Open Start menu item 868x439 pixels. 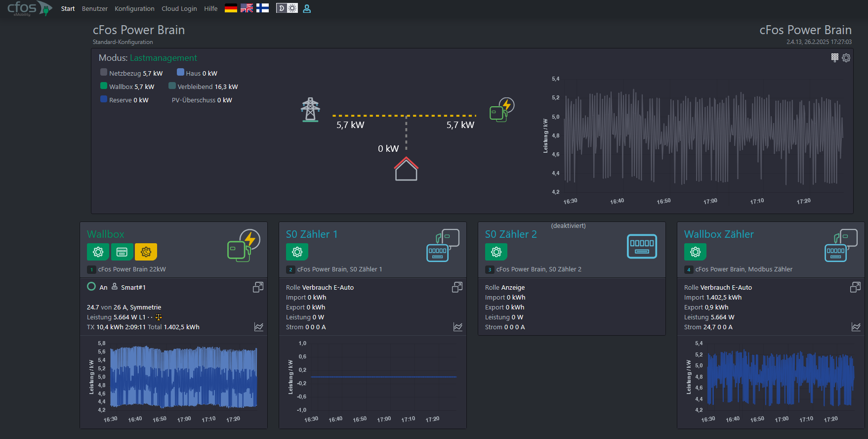(x=68, y=9)
